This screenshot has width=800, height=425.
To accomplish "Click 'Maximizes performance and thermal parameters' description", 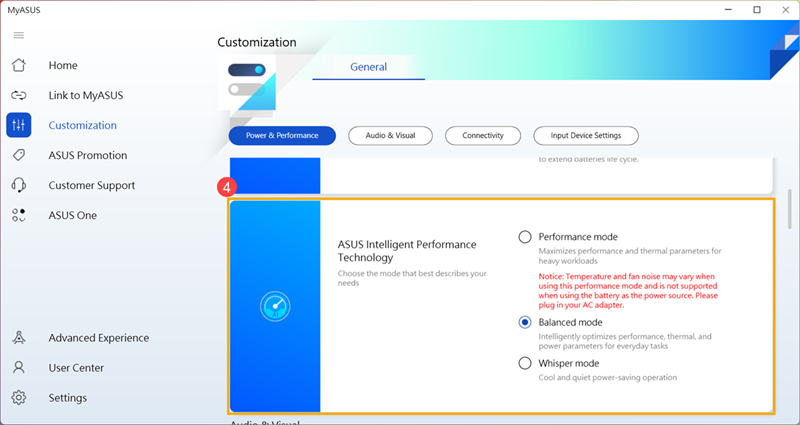I will (x=630, y=256).
